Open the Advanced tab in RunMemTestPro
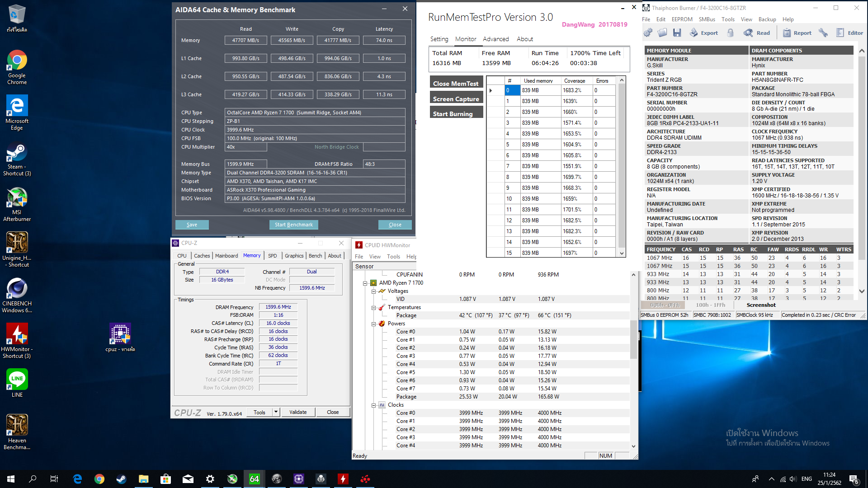The height and width of the screenshot is (488, 868). [495, 39]
